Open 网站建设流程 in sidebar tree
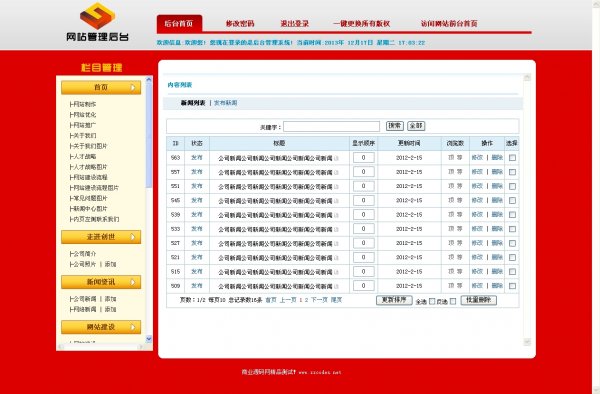This screenshot has height=394, width=600. (90, 177)
